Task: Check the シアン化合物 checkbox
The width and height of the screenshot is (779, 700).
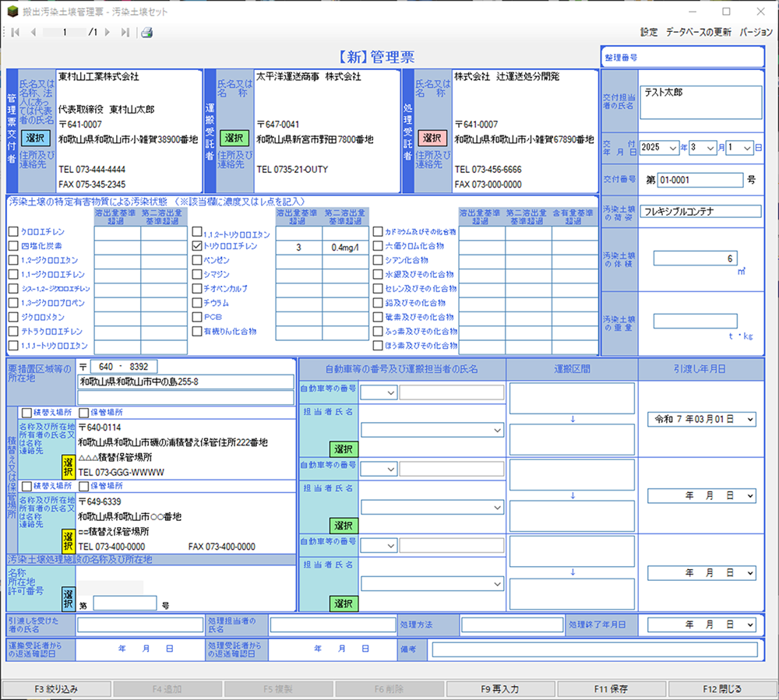Action: pyautogui.click(x=378, y=260)
